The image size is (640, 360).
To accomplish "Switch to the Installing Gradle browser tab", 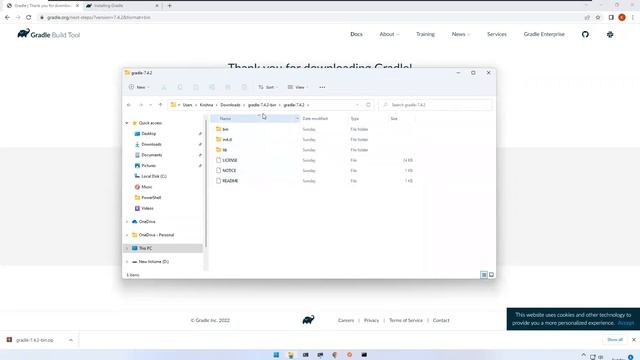I will pyautogui.click(x=122, y=6).
